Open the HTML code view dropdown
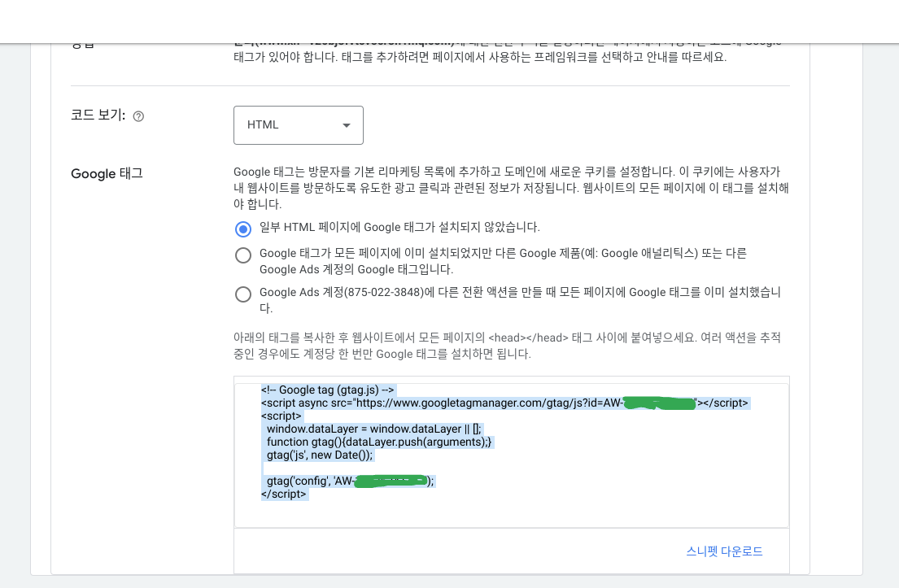 pos(298,125)
